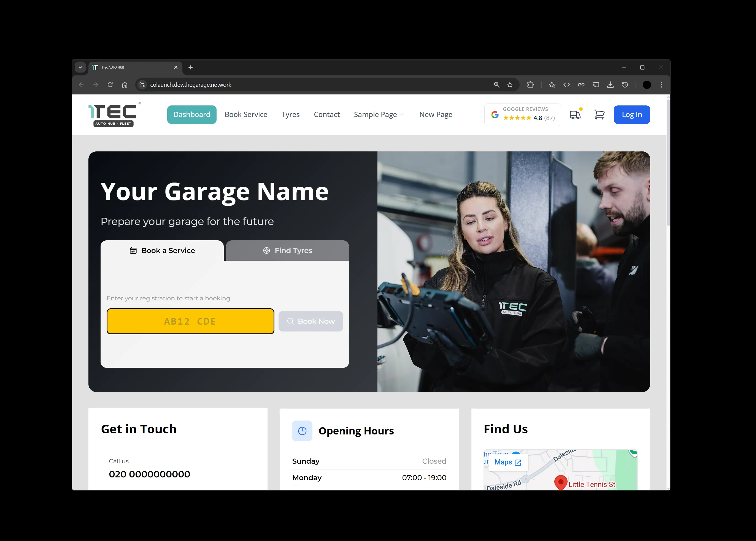Open the browser Extensions icon
Viewport: 756px width, 541px height.
(531, 85)
